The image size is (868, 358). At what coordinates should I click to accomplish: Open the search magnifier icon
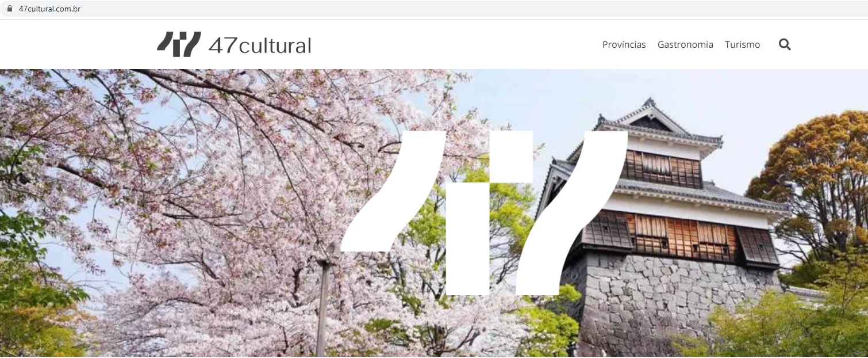[x=785, y=44]
